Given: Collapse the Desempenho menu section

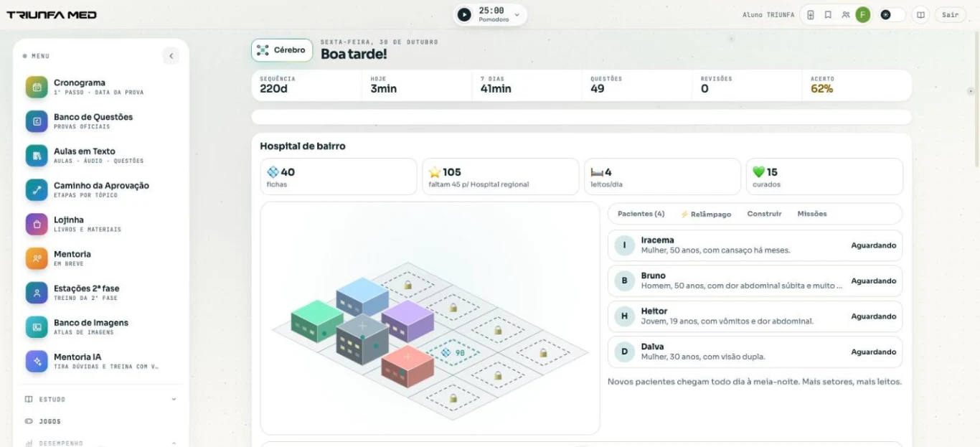Looking at the screenshot, I should tap(100, 443).
